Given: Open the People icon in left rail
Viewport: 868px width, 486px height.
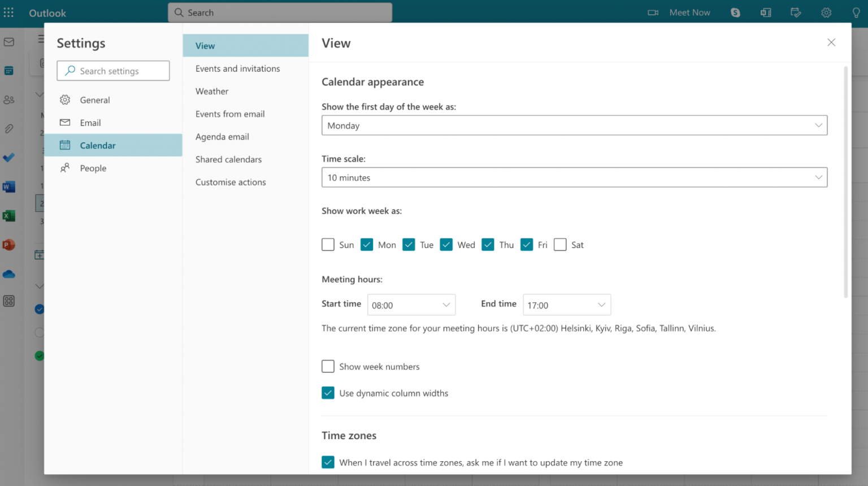Looking at the screenshot, I should [x=9, y=100].
